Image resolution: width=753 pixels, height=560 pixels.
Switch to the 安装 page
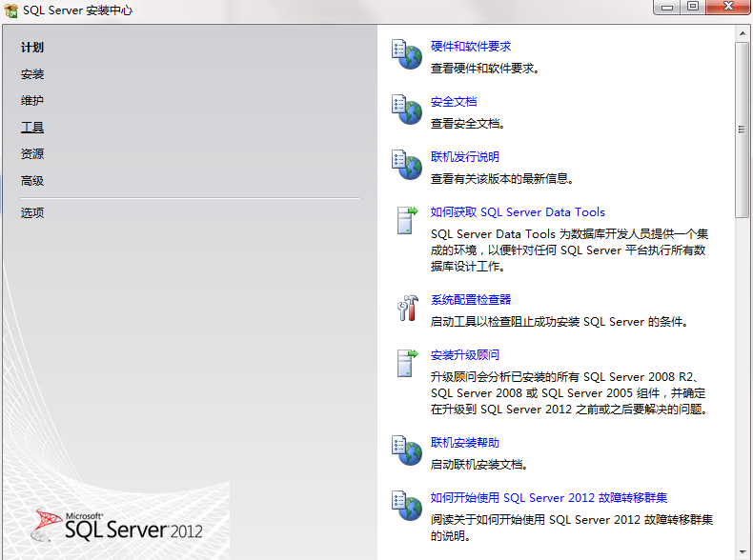pyautogui.click(x=32, y=74)
